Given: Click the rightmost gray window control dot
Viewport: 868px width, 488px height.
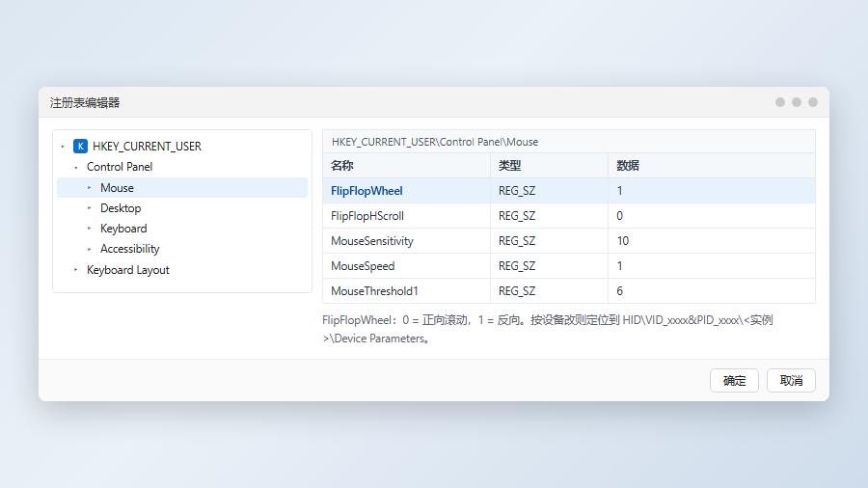Looking at the screenshot, I should (813, 102).
